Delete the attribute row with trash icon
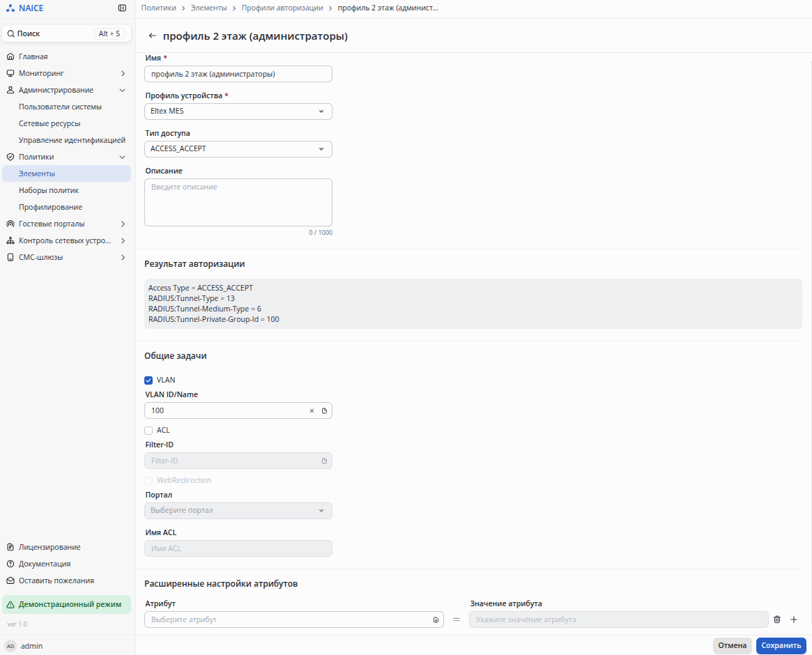 click(x=777, y=619)
